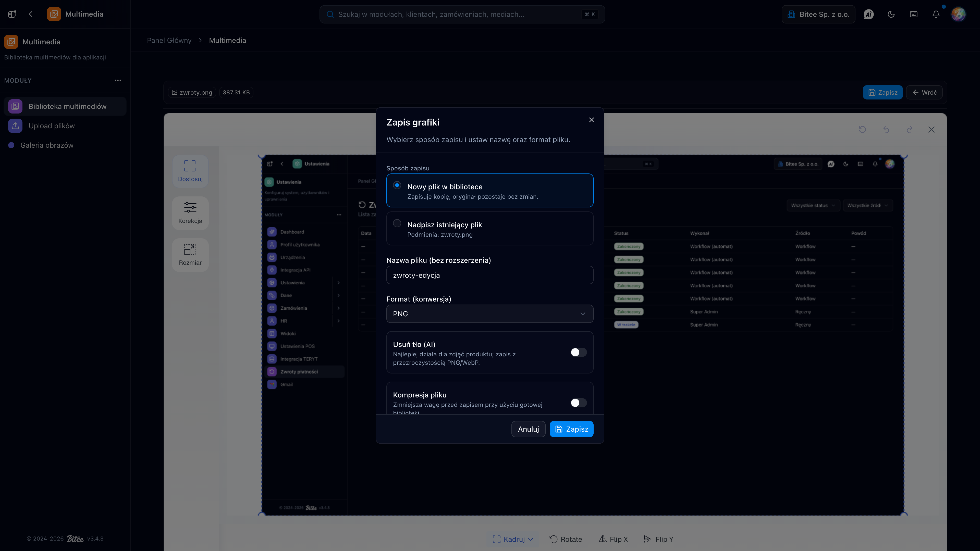
Task: Close the image editor panel
Action: pyautogui.click(x=931, y=130)
